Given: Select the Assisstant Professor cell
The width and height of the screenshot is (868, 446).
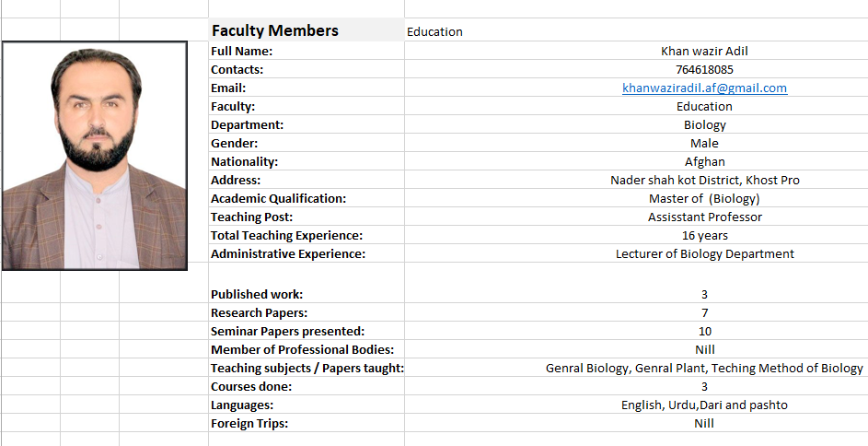Looking at the screenshot, I should pyautogui.click(x=636, y=217).
